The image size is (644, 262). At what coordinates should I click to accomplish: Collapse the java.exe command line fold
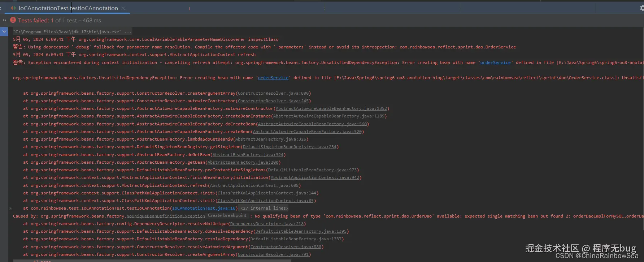pos(4,31)
